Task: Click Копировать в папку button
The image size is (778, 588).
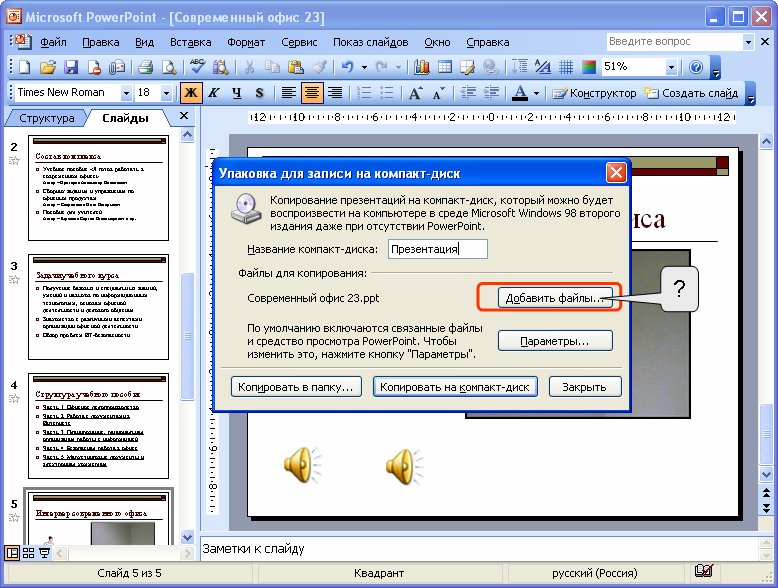Action: tap(296, 387)
